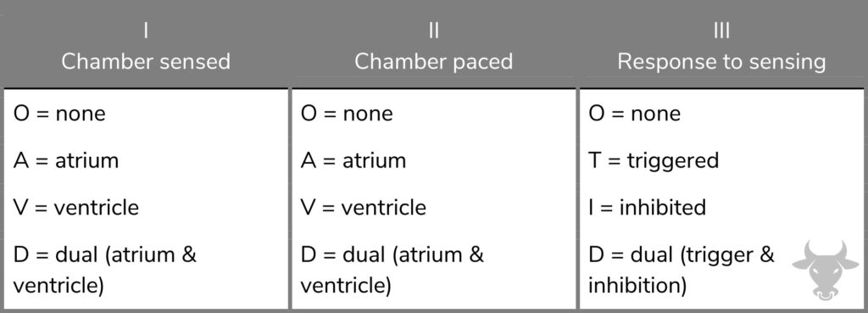Select the 'T = triggered' entry
This screenshot has height=313, width=868.
pos(654,160)
